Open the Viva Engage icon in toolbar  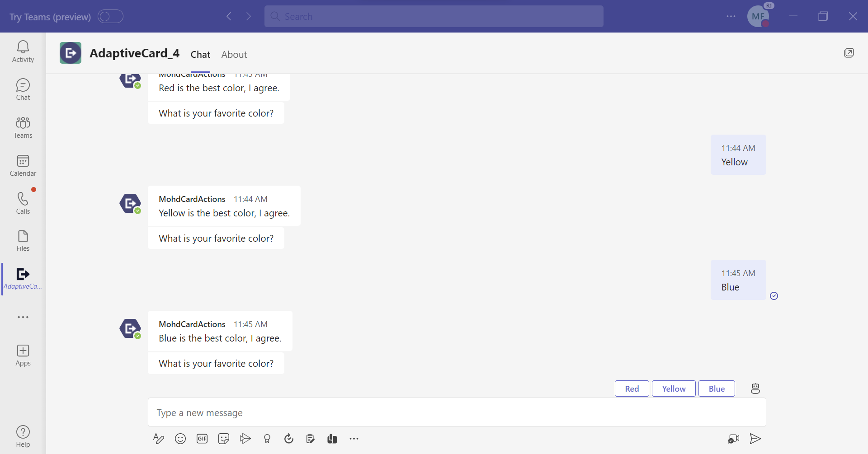coord(332,439)
